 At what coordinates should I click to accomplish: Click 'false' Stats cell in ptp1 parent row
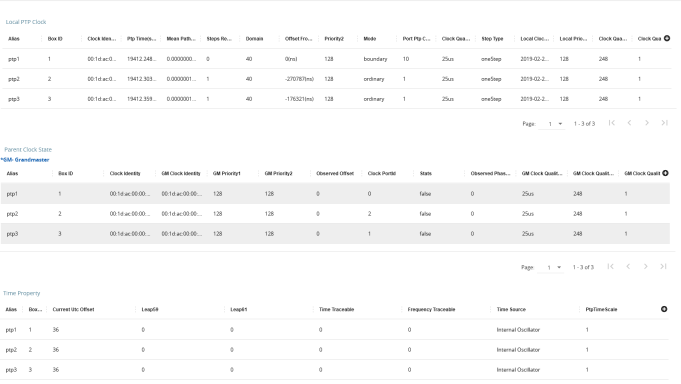coord(425,194)
